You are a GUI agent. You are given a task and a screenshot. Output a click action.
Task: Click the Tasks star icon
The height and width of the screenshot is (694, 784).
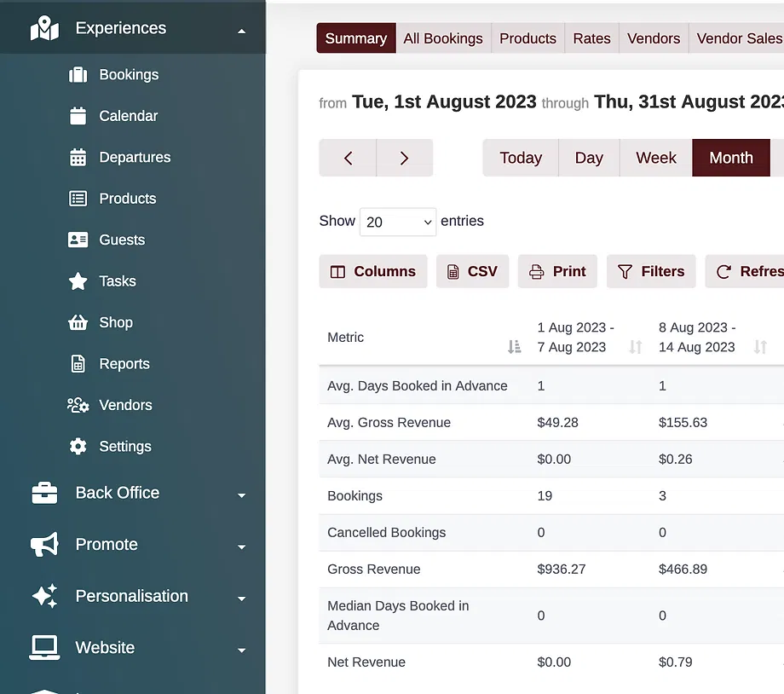click(78, 281)
